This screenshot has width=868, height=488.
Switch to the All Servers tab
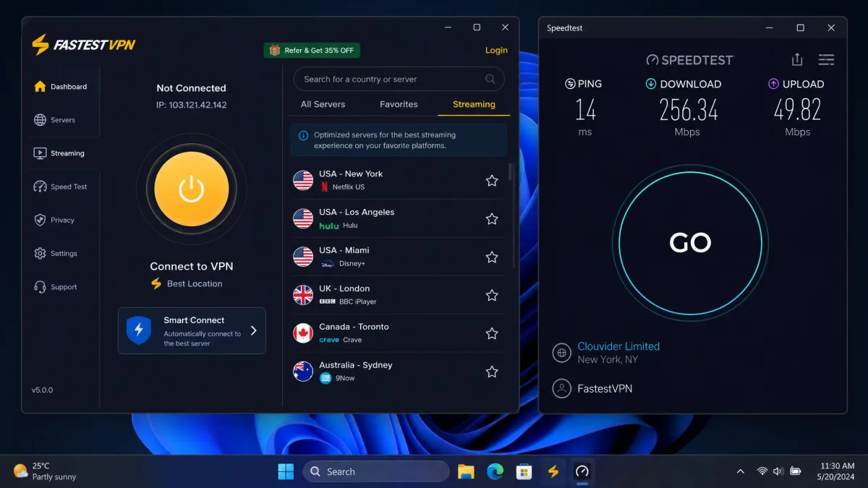coord(323,104)
